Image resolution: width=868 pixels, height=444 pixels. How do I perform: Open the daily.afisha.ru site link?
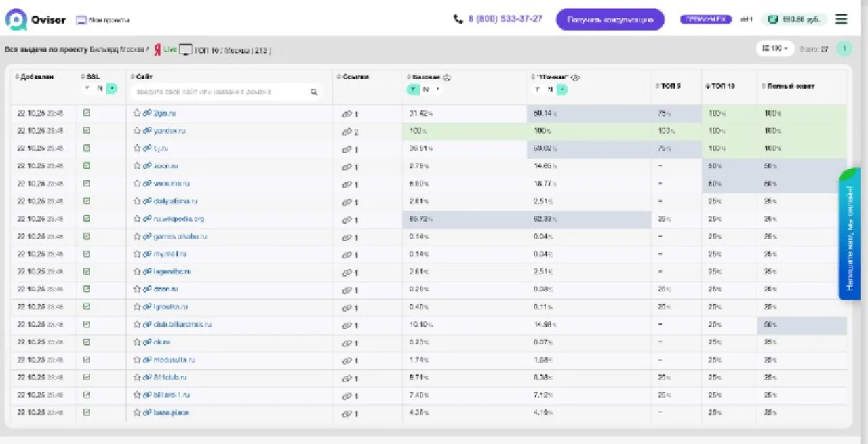tap(176, 201)
